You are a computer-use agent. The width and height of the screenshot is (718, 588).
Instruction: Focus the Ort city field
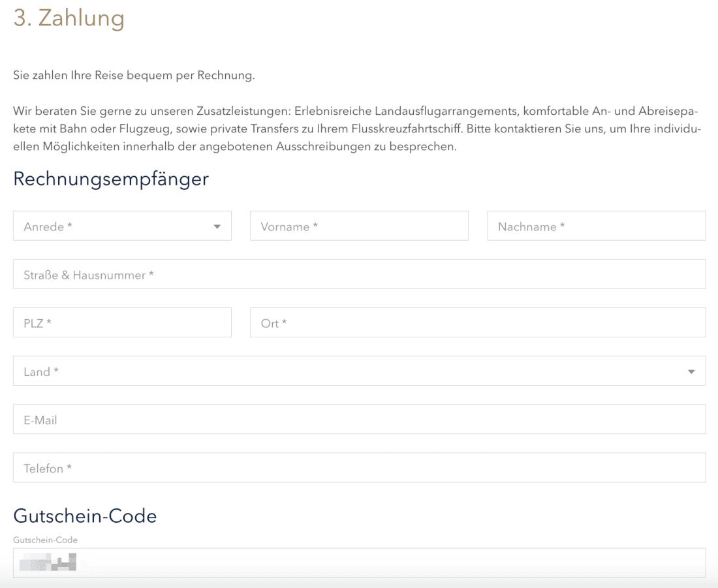tap(477, 322)
